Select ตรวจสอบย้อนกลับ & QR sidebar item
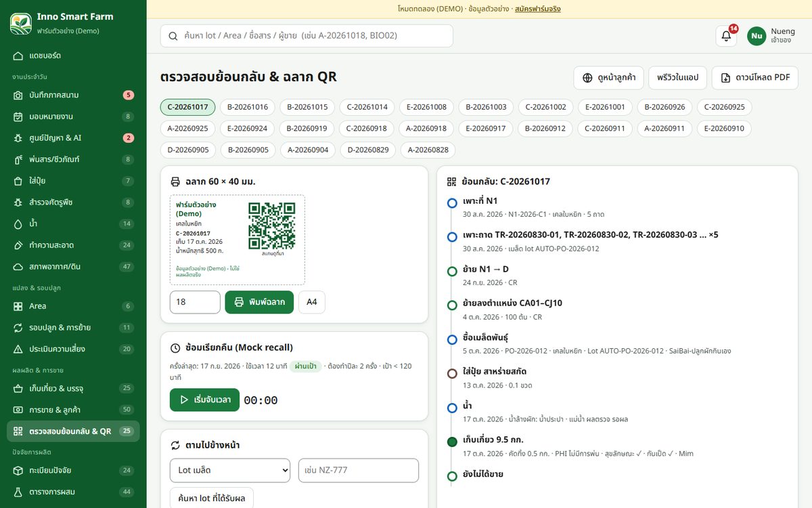Image resolution: width=812 pixels, height=508 pixels. coord(73,431)
